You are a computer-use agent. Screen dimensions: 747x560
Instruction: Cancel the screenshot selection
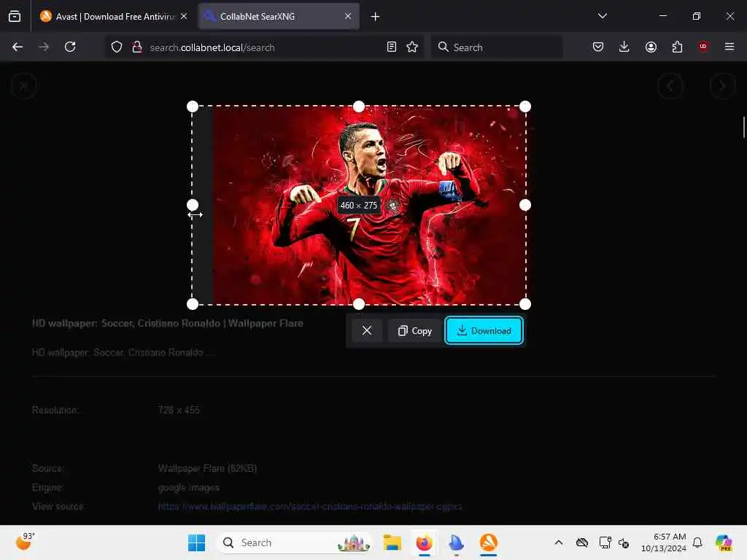coord(367,330)
